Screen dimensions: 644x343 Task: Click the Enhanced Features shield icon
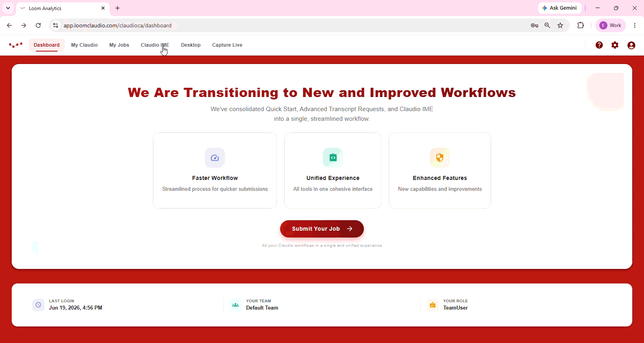coord(440,158)
